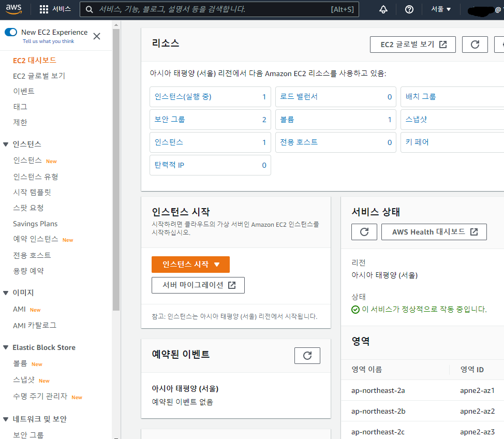Refresh the 리소스 panel
Screen dimensions: 504x439
tap(475, 45)
